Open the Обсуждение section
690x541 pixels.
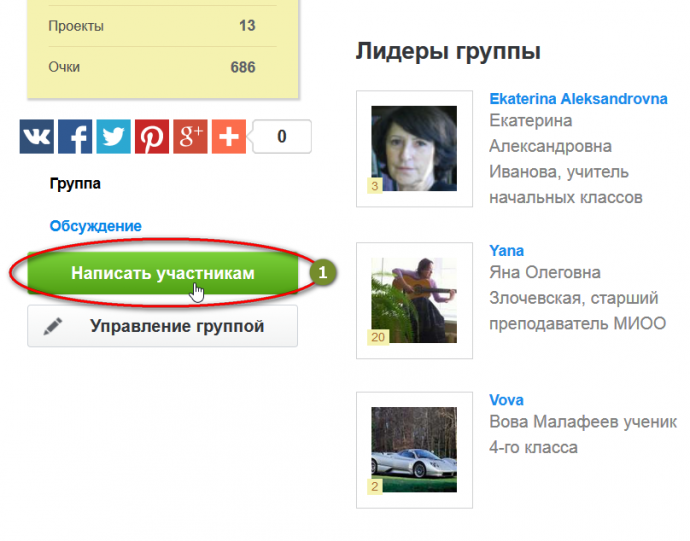(96, 226)
